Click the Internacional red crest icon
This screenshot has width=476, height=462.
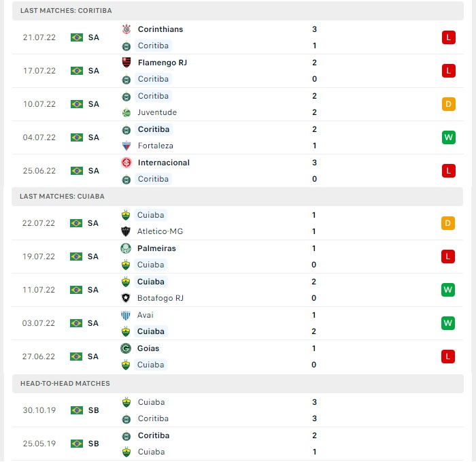(x=126, y=163)
